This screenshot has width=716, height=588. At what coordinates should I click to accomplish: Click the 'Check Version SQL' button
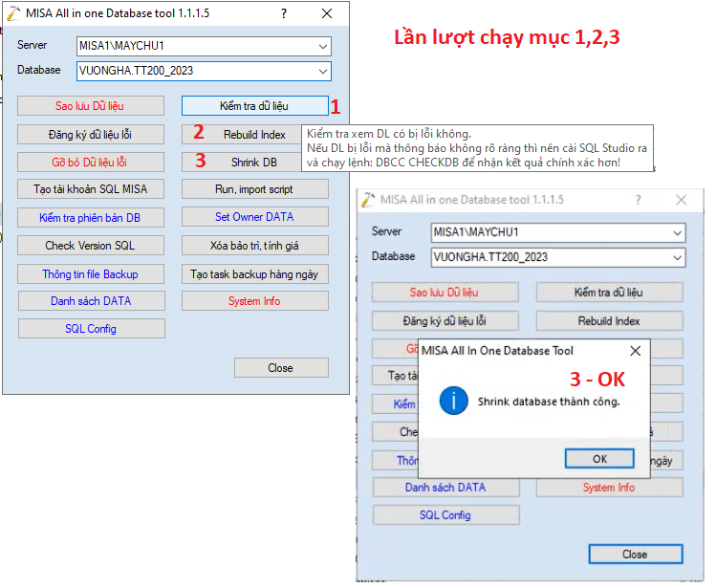point(91,246)
